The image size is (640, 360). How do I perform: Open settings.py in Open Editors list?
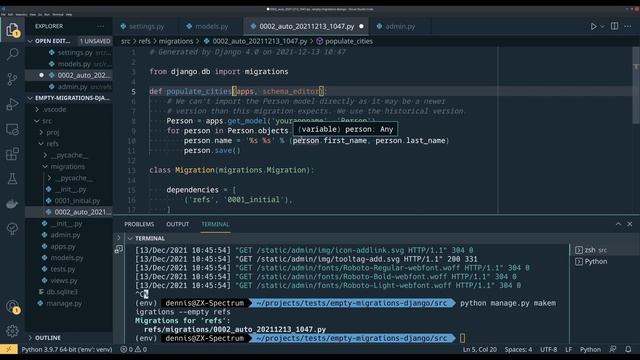pyautogui.click(x=69, y=53)
